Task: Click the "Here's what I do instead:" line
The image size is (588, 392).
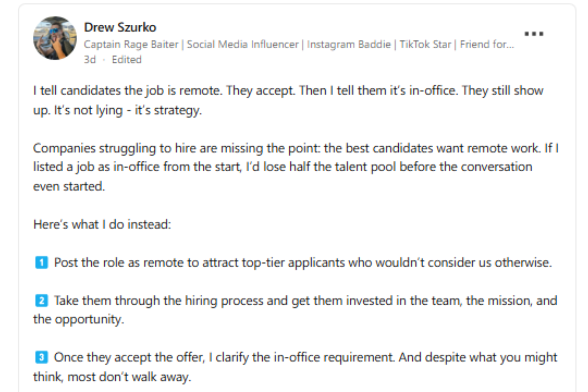Action: pyautogui.click(x=102, y=224)
